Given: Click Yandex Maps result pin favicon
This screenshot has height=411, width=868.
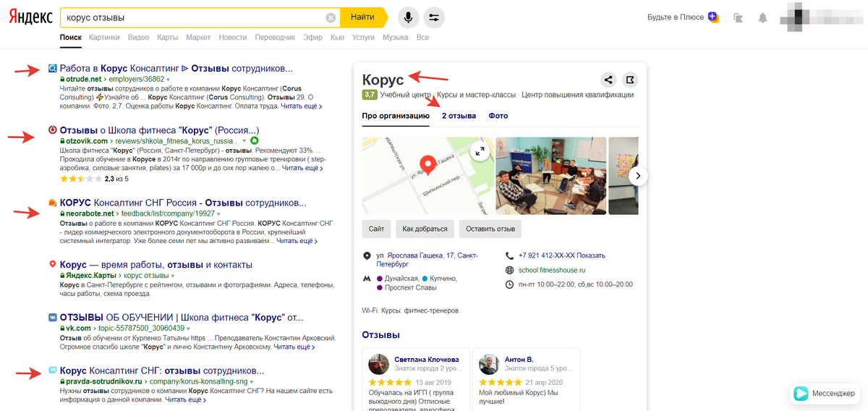Looking at the screenshot, I should 52,265.
